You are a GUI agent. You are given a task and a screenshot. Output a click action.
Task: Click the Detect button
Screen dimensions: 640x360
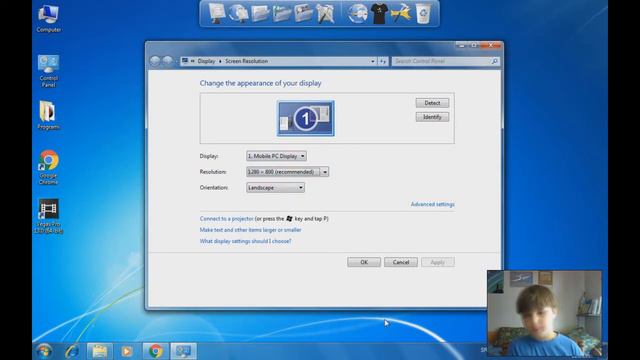(432, 103)
